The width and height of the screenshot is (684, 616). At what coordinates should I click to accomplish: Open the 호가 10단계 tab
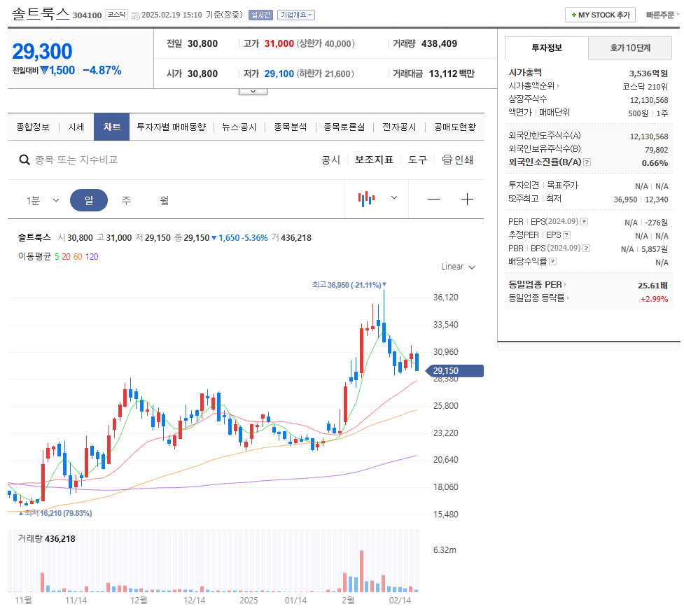click(x=629, y=48)
